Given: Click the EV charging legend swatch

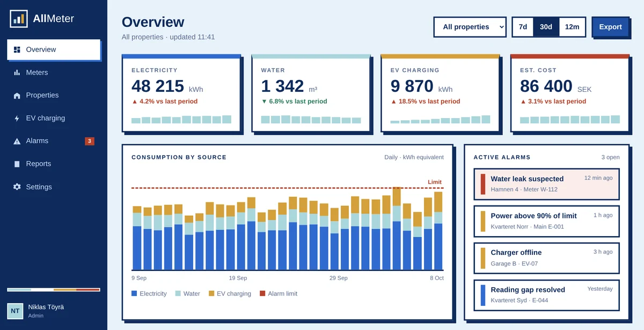Looking at the screenshot, I should 211,294.
